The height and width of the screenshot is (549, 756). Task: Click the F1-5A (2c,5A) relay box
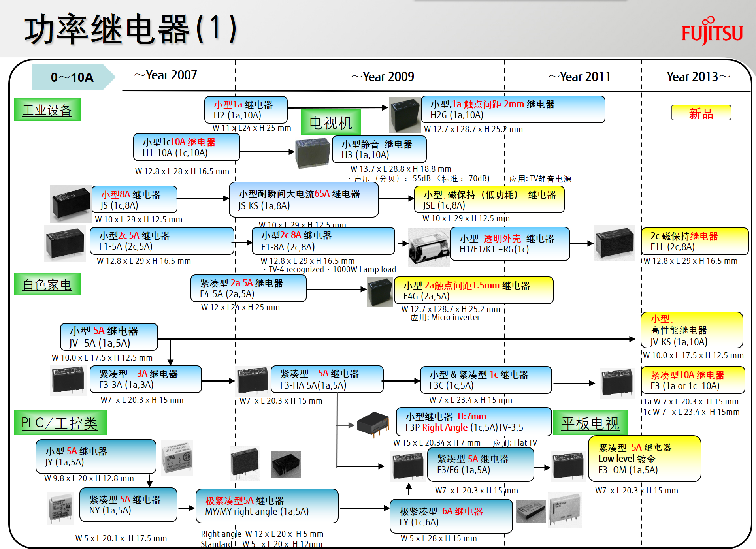click(162, 241)
